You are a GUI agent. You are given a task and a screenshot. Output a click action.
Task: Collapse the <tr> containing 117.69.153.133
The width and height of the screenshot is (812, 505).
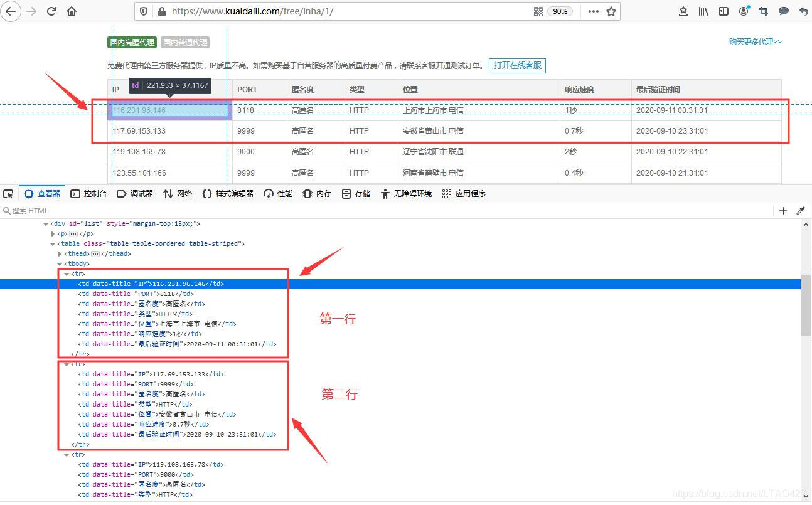[x=67, y=364]
